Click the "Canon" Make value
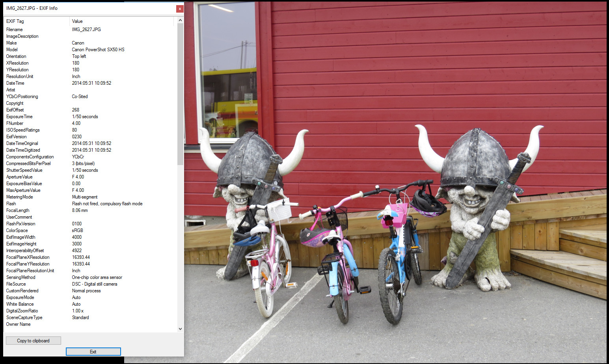 [78, 43]
